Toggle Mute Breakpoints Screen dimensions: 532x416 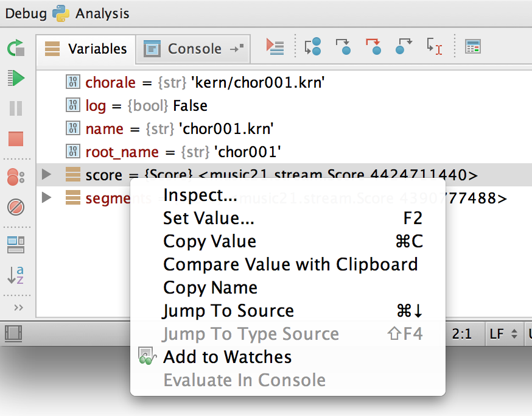tap(16, 207)
